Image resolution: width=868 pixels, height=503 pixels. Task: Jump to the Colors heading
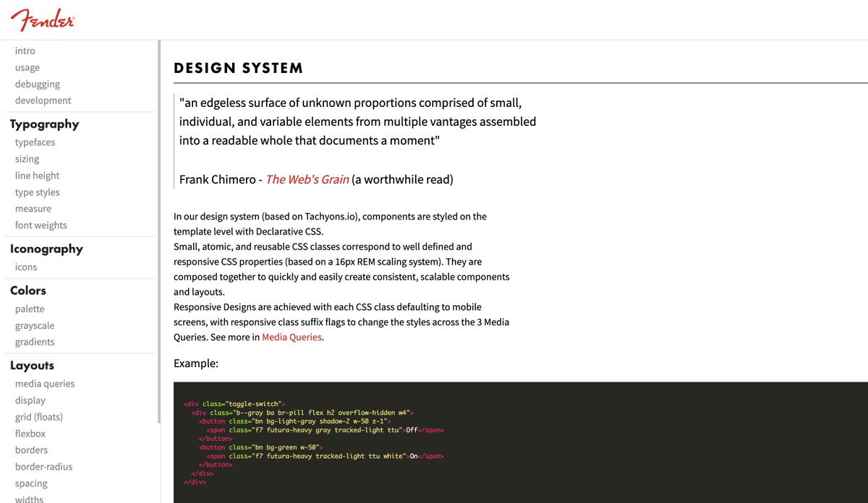(28, 291)
